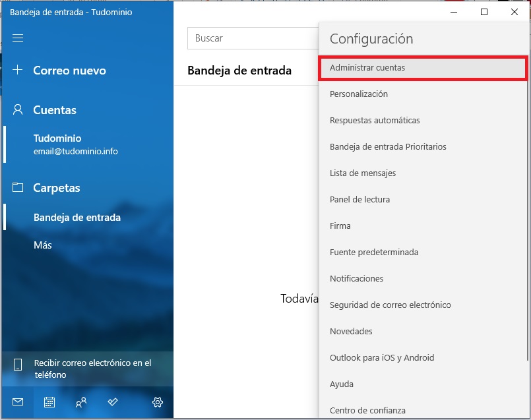531x420 pixels.
Task: Open Fuente predeterminada settings
Action: [423, 253]
